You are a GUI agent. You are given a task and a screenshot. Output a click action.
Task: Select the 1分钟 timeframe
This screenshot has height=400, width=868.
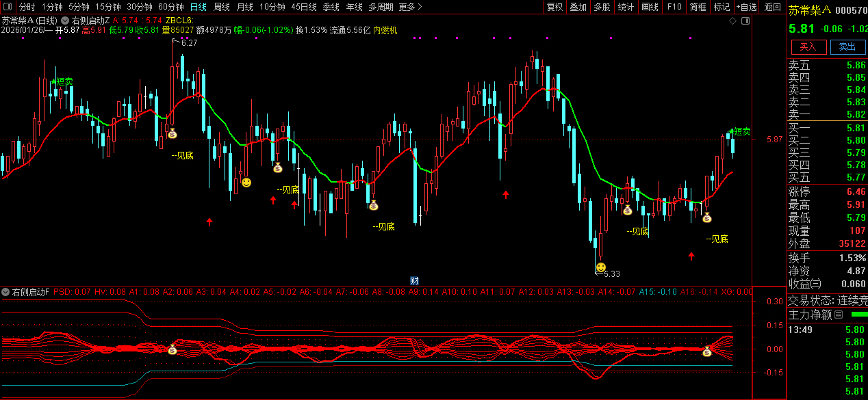[52, 7]
